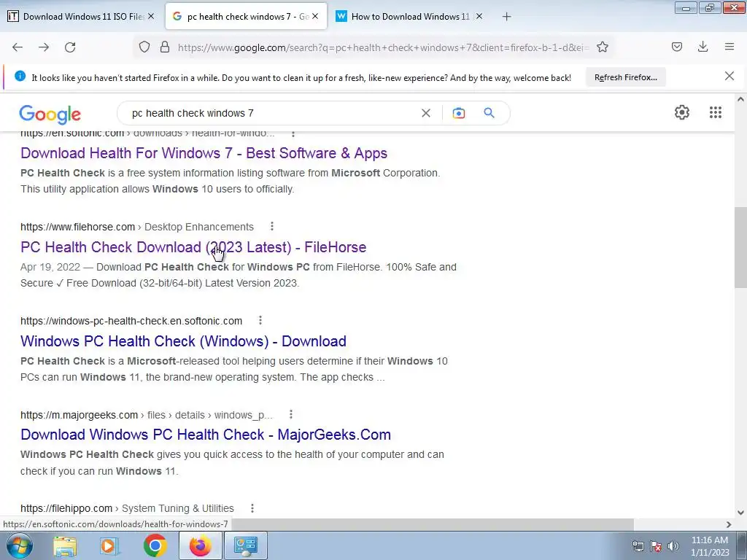This screenshot has height=560, width=747.
Task: Go forward with the arrow button
Action: [44, 47]
